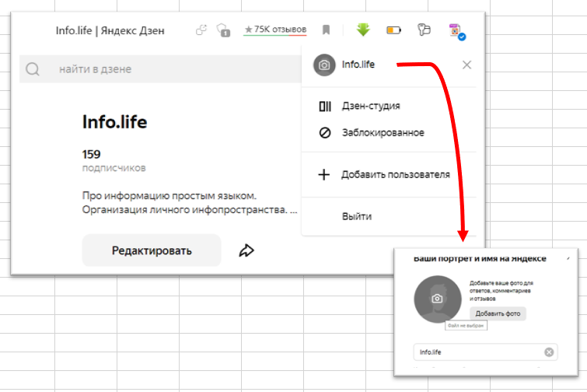Click the share arrow icon
The image size is (587, 392).
(x=246, y=250)
